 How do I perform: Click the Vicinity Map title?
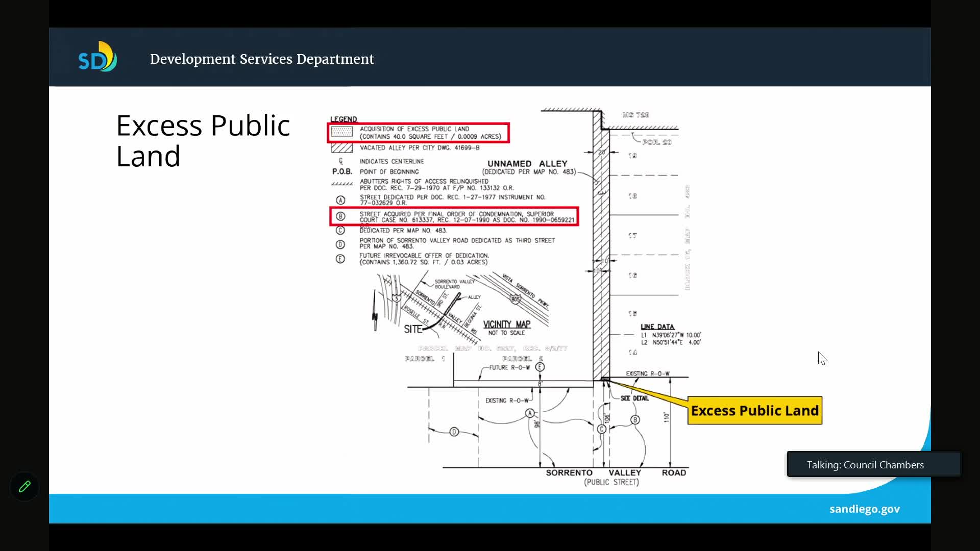click(506, 324)
